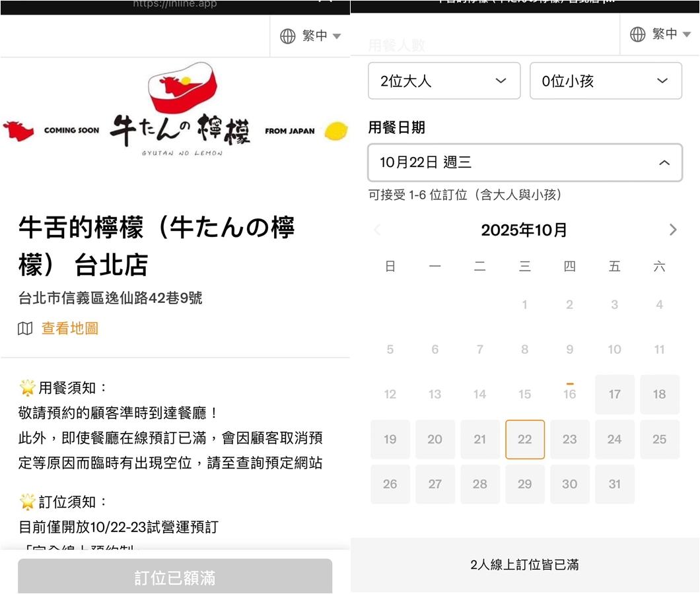Click the red cow icon beside COMING SOON

click(x=18, y=130)
